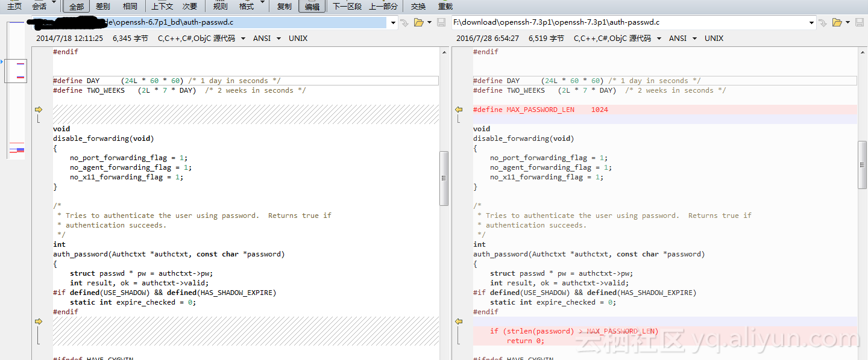Click right no_agent_forwarding_flag = 1 line
The width and height of the screenshot is (868, 360).
coord(551,167)
